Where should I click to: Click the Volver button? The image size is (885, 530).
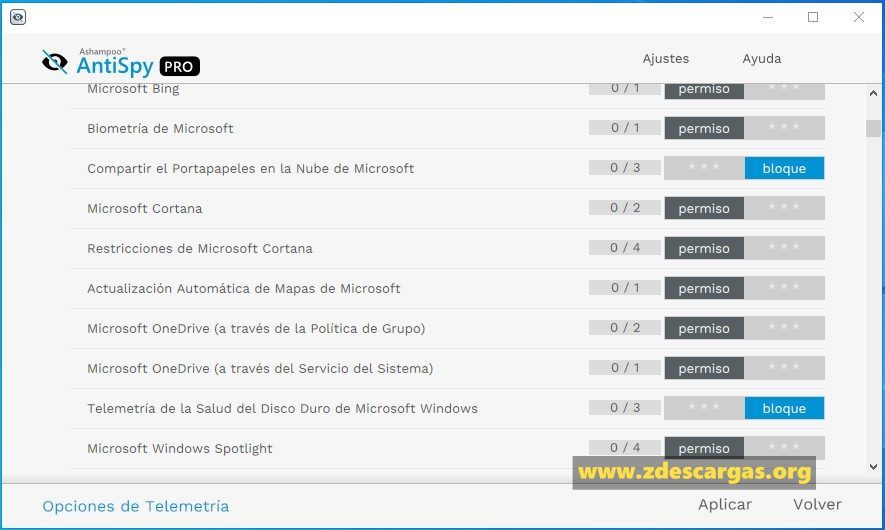pos(817,505)
